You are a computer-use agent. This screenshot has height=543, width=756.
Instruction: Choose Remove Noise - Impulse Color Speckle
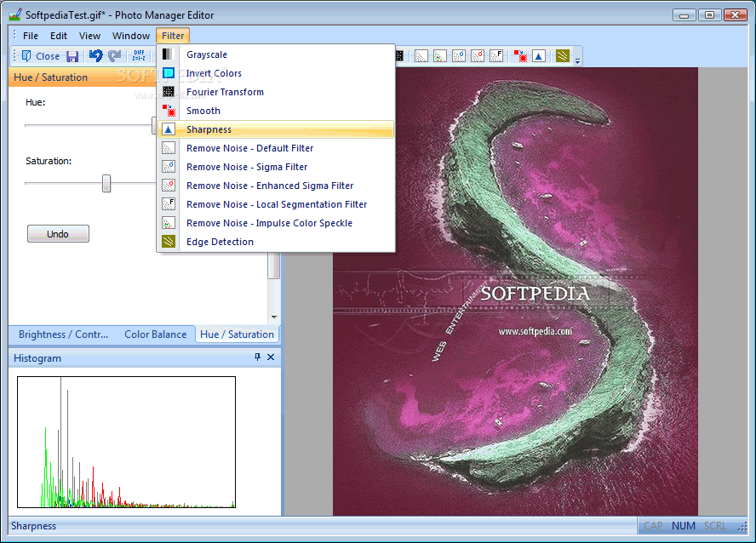click(x=276, y=224)
